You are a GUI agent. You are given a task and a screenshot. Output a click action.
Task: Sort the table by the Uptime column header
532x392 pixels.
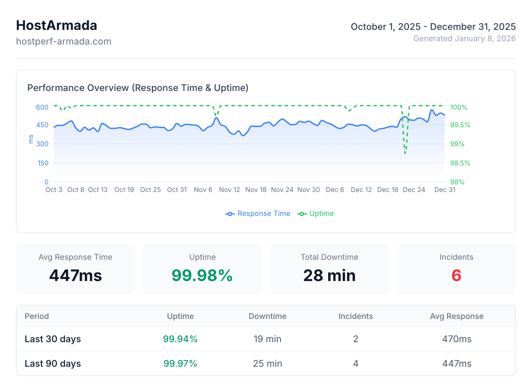tap(180, 316)
